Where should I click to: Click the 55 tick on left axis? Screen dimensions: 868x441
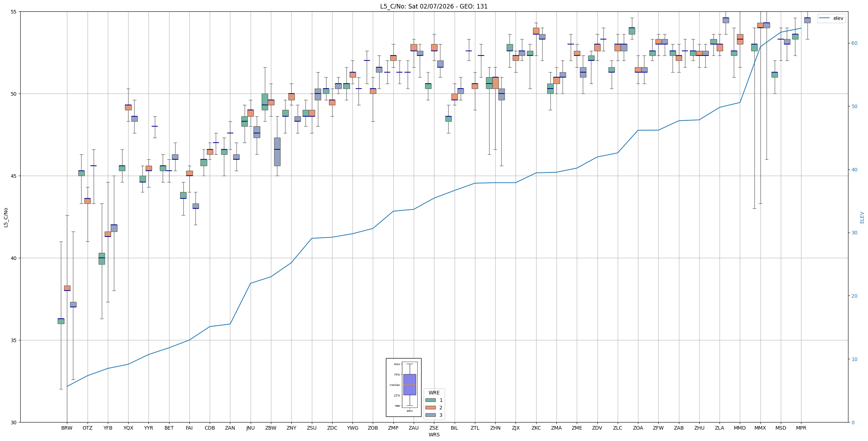tap(14, 12)
